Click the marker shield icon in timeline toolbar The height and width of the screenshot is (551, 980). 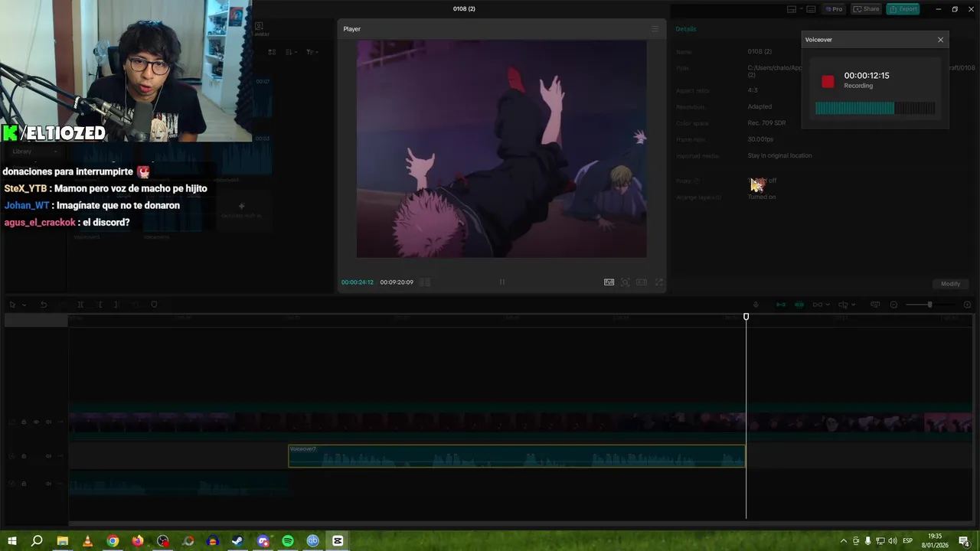(154, 305)
